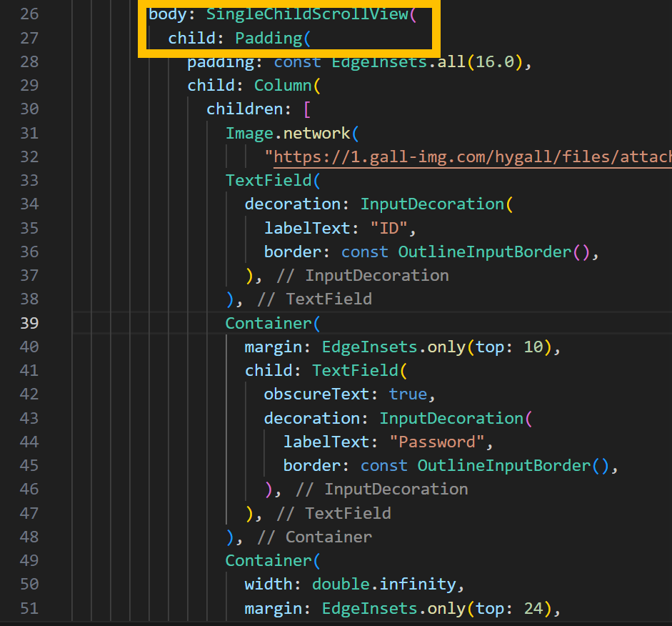
Task: Click line number 41 in the gutter
Action: click(29, 370)
